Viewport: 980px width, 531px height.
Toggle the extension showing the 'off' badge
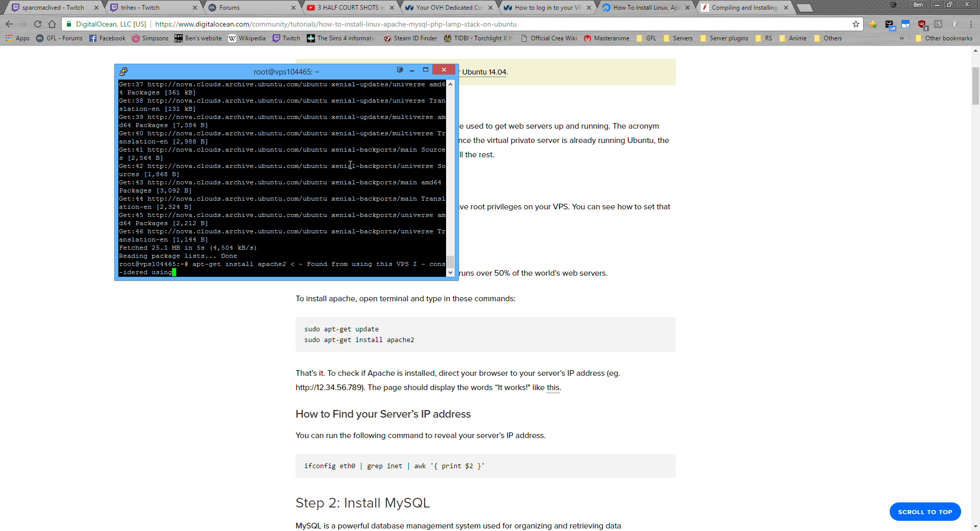click(890, 25)
